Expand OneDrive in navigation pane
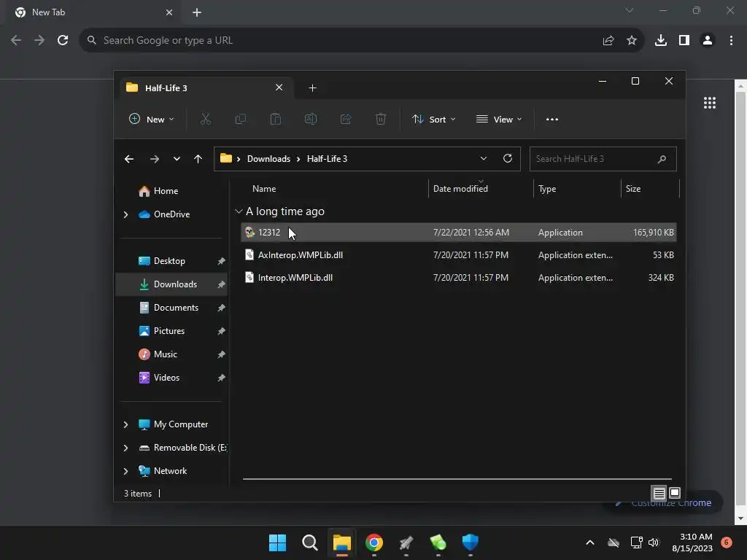The height and width of the screenshot is (560, 747). pos(125,215)
